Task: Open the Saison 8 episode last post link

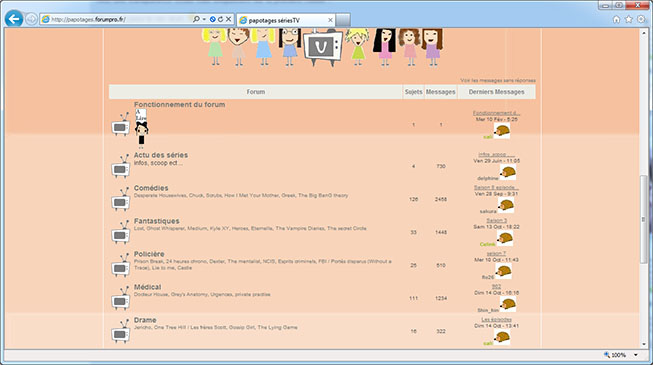Action: coord(496,188)
